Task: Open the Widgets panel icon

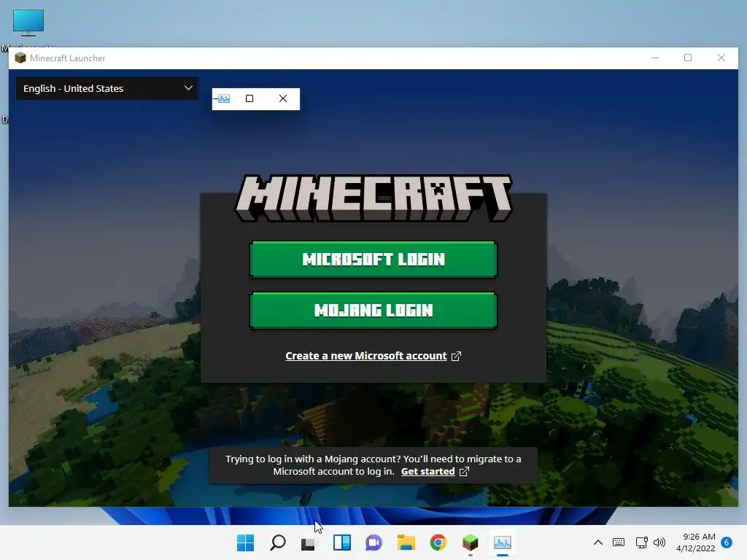Action: click(341, 542)
